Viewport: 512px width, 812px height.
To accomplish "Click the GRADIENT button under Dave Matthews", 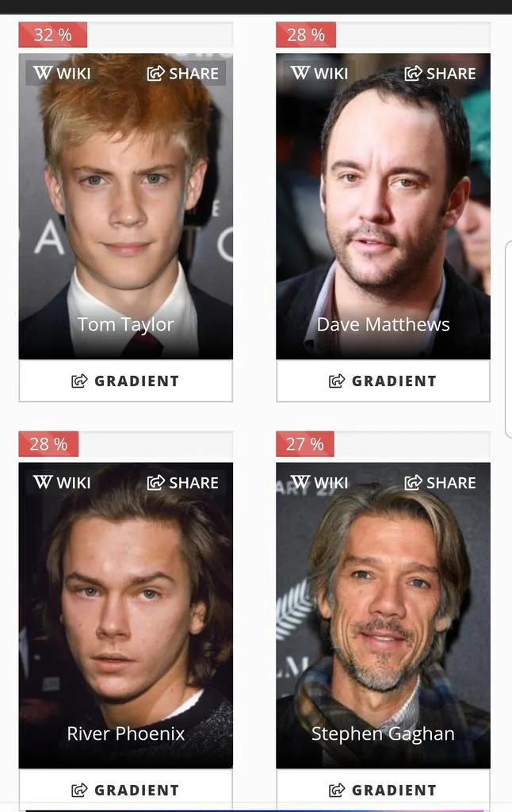I will tap(383, 381).
